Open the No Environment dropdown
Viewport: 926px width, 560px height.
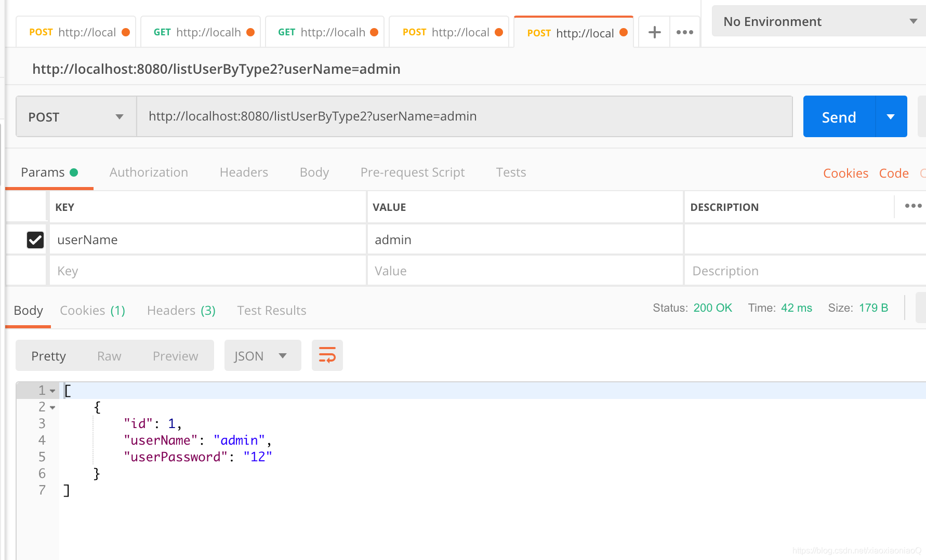tap(818, 21)
